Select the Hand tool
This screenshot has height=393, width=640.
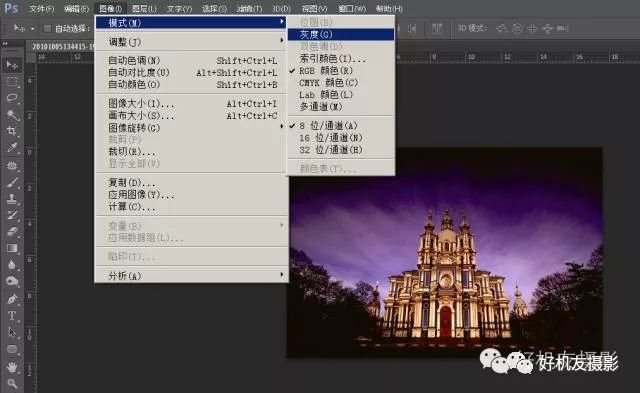[12, 367]
